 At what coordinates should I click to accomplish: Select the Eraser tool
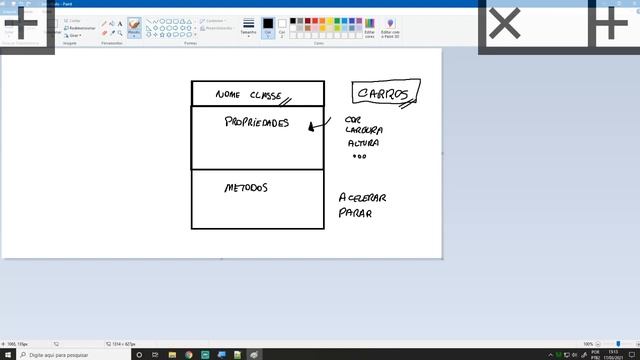(104, 33)
